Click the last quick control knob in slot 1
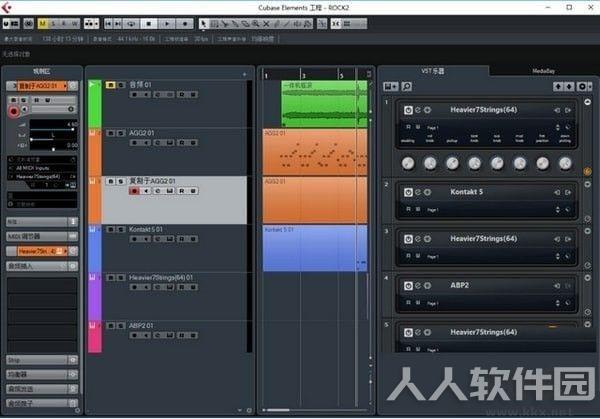This screenshot has height=419, width=600. click(565, 163)
